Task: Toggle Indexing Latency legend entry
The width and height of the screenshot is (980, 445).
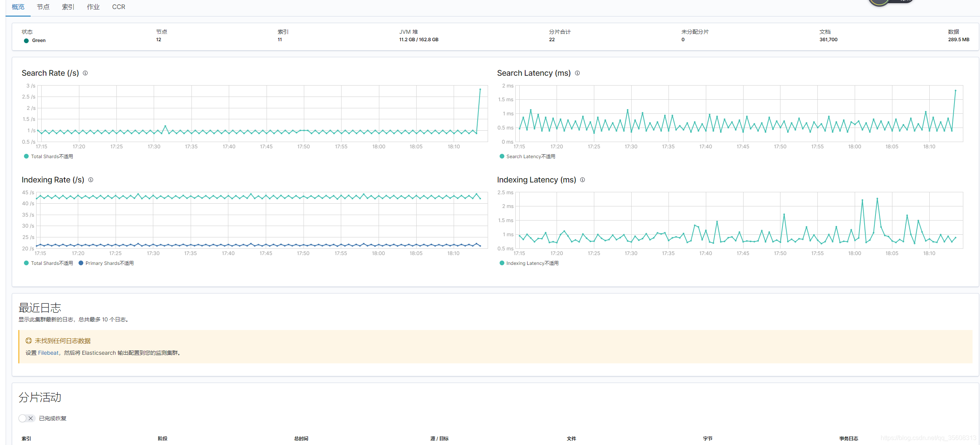Action: [529, 263]
